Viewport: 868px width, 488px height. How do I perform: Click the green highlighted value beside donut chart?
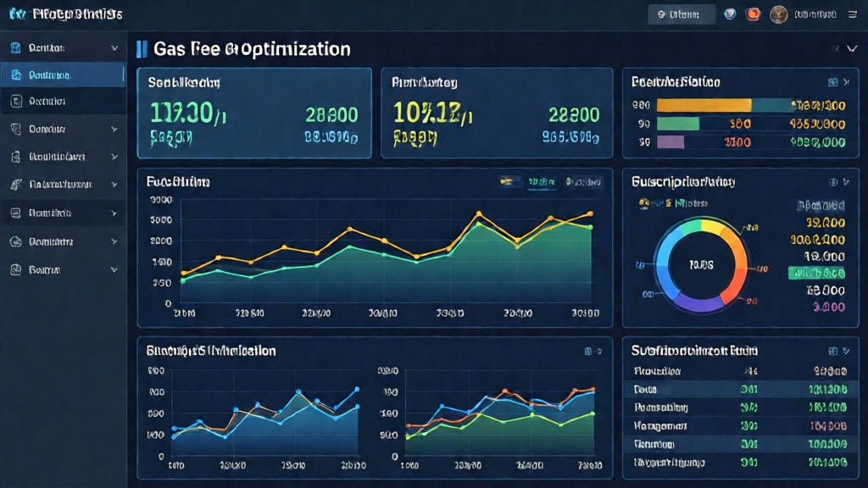(x=816, y=274)
